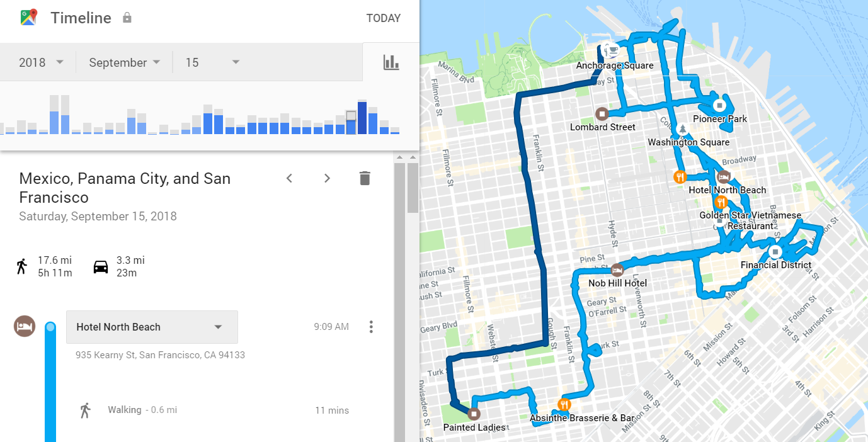Click the TODAY button

click(x=384, y=18)
